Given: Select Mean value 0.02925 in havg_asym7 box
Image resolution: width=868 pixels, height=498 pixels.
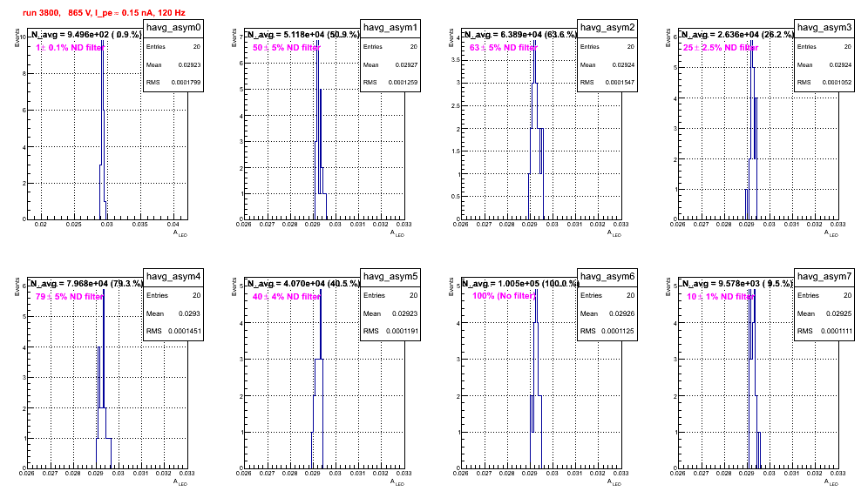Looking at the screenshot, I should pos(840,313).
